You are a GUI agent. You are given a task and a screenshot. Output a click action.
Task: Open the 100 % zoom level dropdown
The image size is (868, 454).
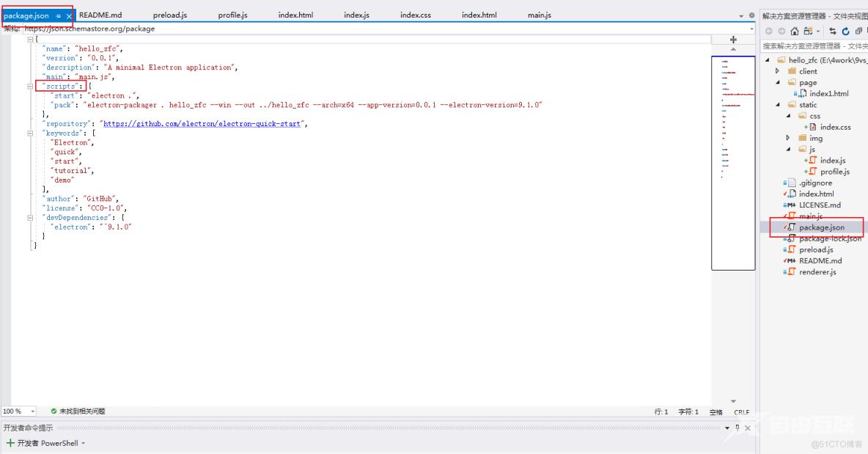tap(33, 411)
